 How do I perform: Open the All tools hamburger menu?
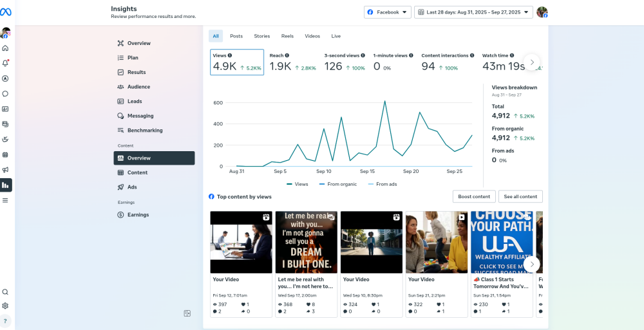point(6,200)
